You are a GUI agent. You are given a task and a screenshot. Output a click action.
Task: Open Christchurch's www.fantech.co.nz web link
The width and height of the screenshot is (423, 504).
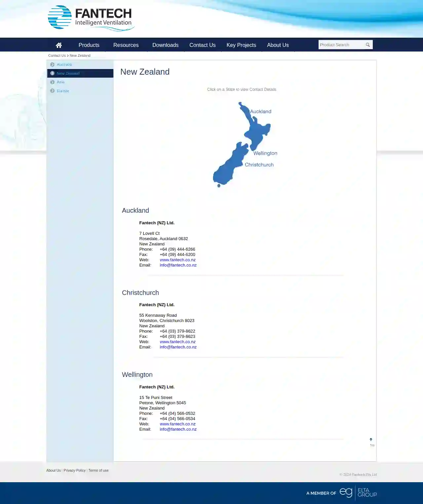tap(177, 342)
